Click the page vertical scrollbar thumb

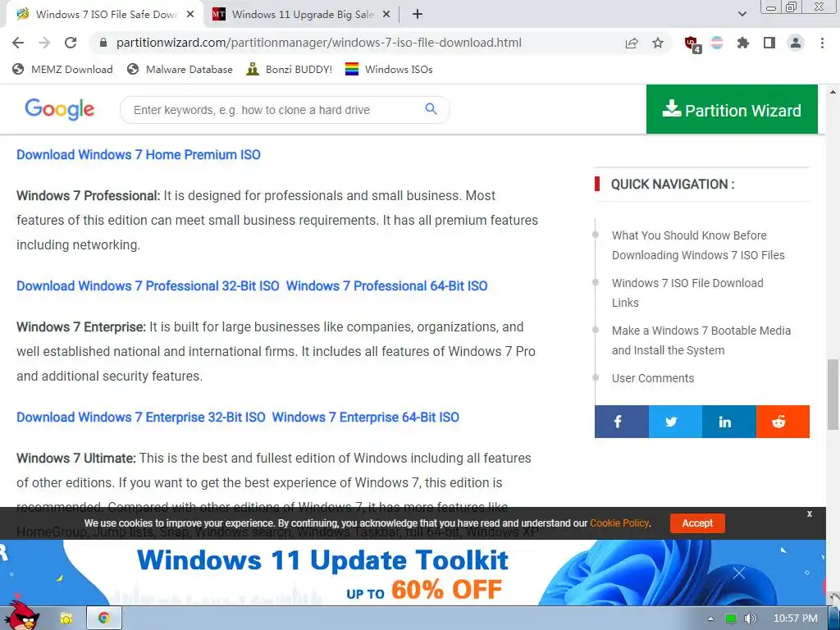pos(833,395)
